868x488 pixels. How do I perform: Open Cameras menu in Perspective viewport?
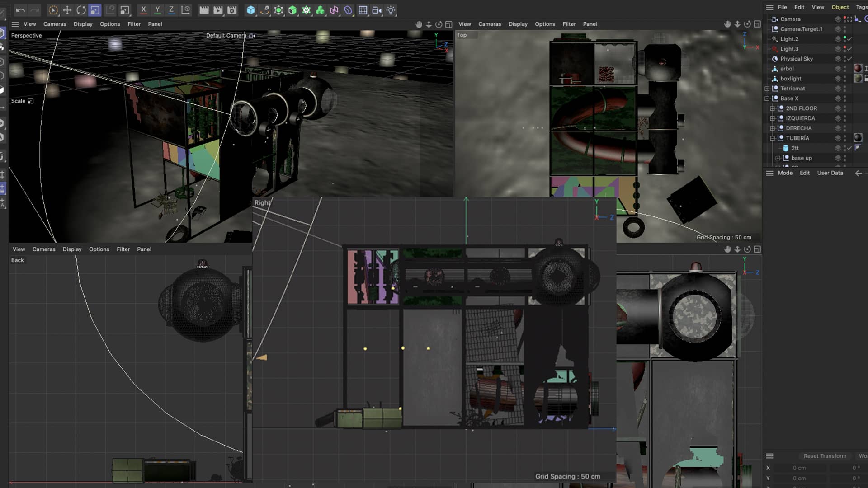55,24
